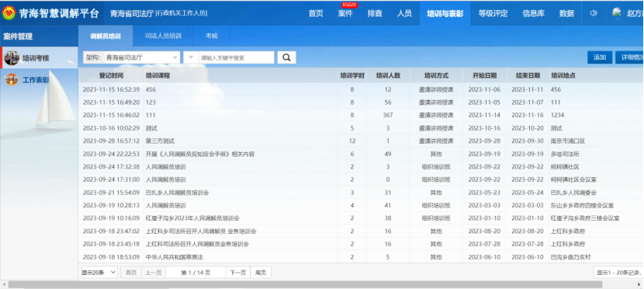Click the row registered 2023-10-16 10:02:29
Screen dimensions: 644x289
pyautogui.click(x=361, y=128)
